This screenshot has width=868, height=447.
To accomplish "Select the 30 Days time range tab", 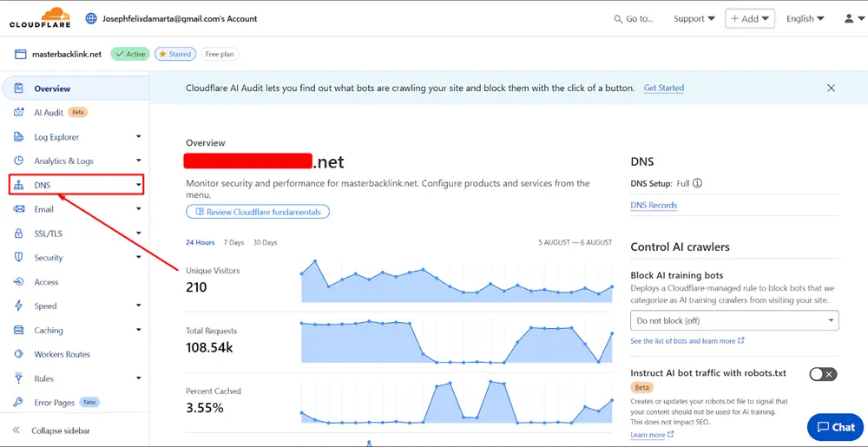I will pyautogui.click(x=265, y=242).
